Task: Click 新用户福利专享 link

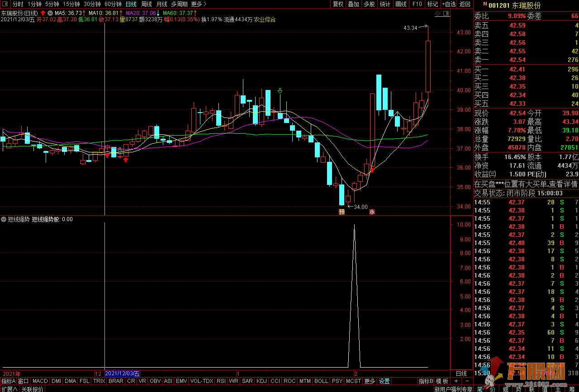Action: [x=453, y=389]
